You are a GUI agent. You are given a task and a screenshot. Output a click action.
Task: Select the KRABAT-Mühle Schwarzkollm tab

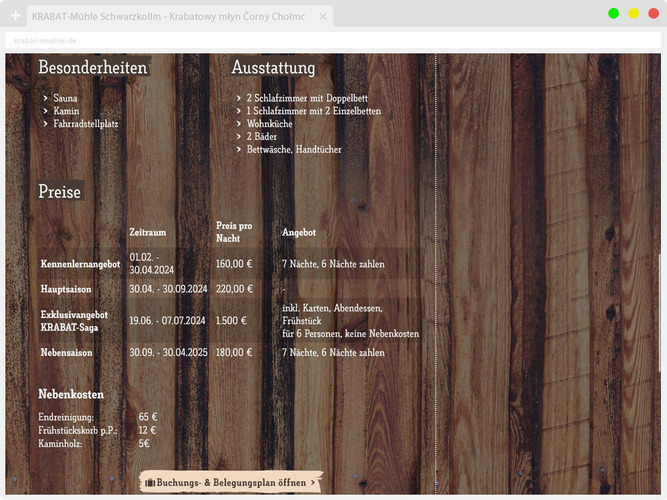tap(168, 16)
